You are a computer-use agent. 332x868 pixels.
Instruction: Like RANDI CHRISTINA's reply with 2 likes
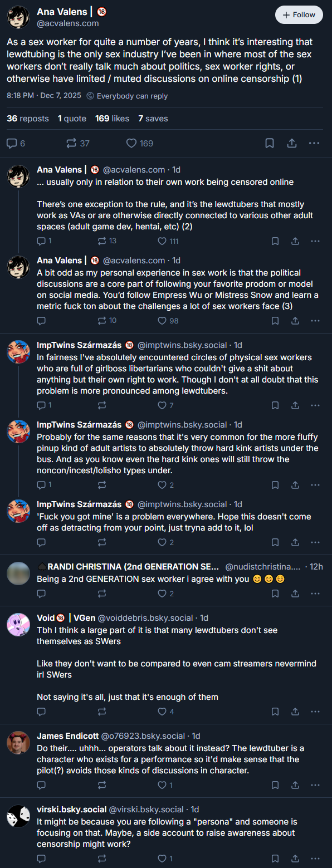tap(166, 594)
